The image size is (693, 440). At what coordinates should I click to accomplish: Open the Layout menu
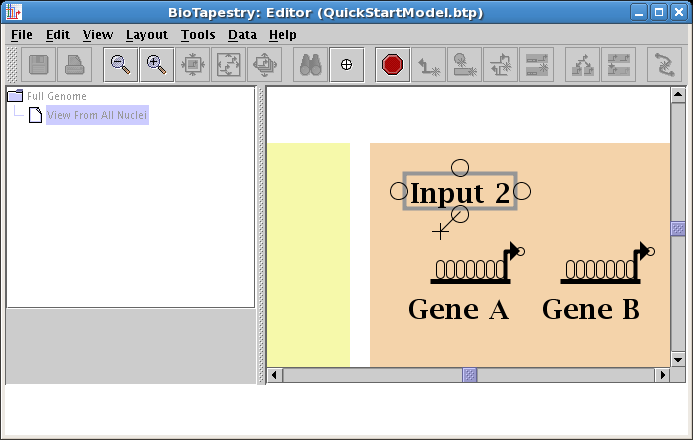click(146, 34)
